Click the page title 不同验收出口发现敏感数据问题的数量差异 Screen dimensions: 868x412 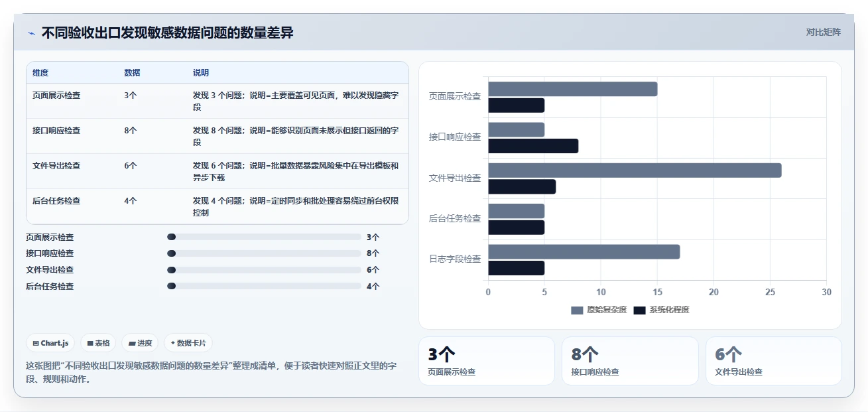coord(168,33)
